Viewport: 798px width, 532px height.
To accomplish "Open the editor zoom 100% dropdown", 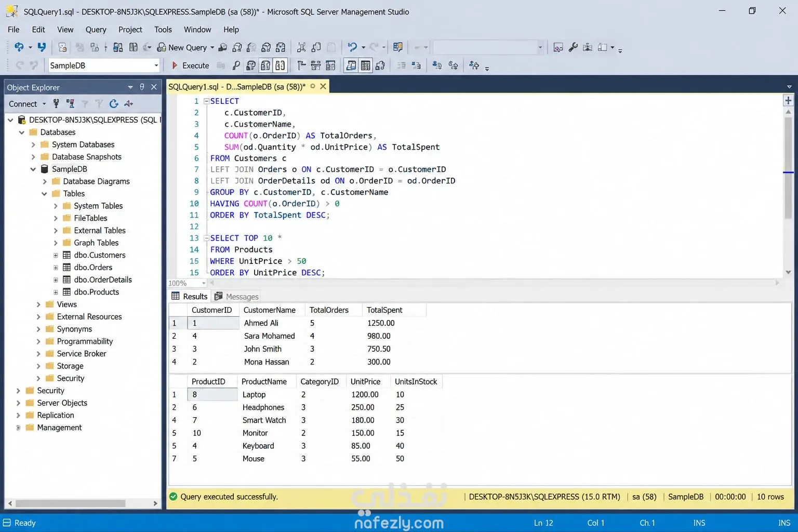I will click(204, 283).
